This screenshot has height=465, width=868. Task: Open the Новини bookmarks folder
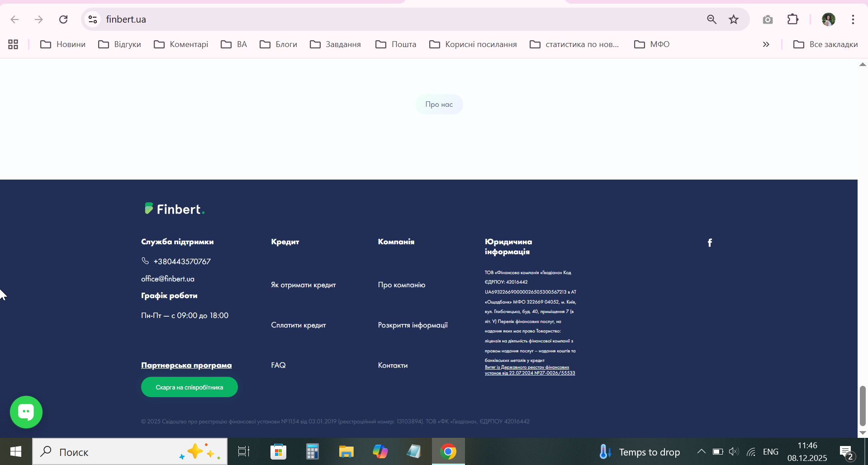tap(63, 44)
